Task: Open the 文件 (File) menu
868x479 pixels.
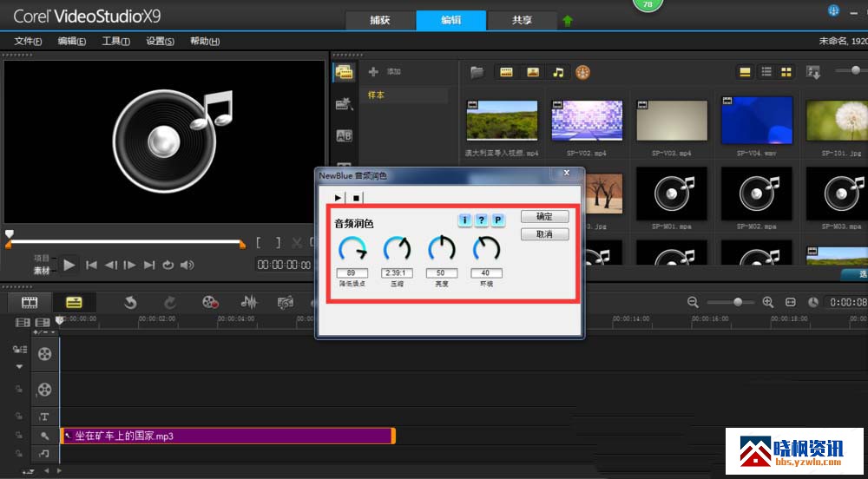Action: tap(28, 41)
